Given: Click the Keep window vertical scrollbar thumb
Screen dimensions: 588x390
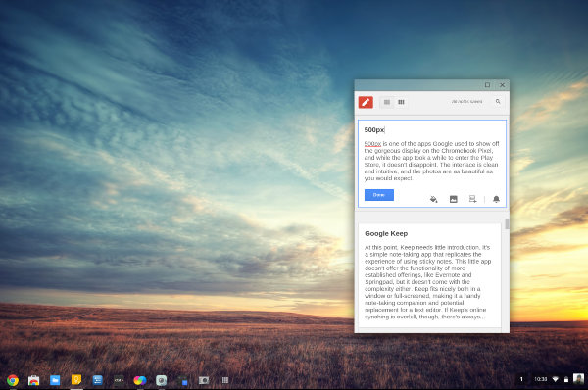Looking at the screenshot, I should [x=507, y=223].
